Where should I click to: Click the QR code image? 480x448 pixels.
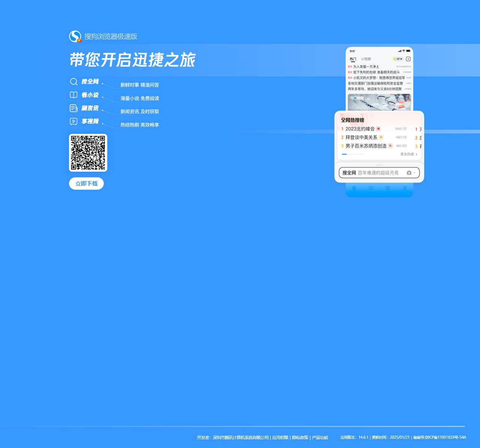pyautogui.click(x=88, y=153)
